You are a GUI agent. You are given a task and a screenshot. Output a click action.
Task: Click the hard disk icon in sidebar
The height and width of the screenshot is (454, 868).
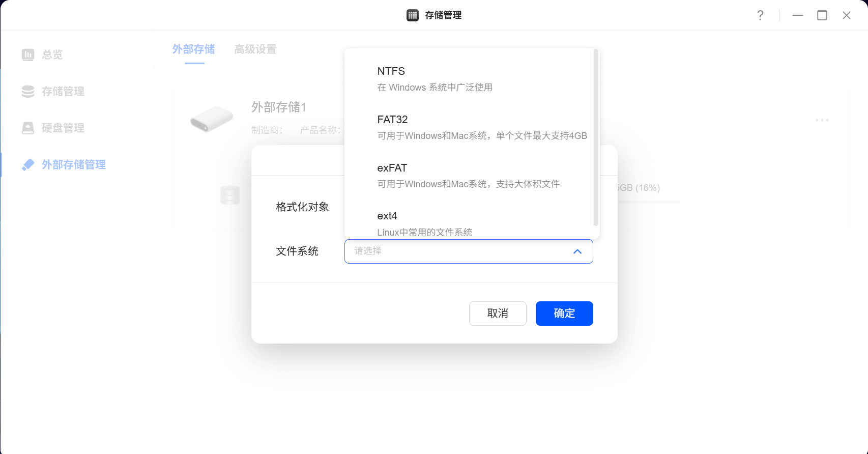[28, 128]
